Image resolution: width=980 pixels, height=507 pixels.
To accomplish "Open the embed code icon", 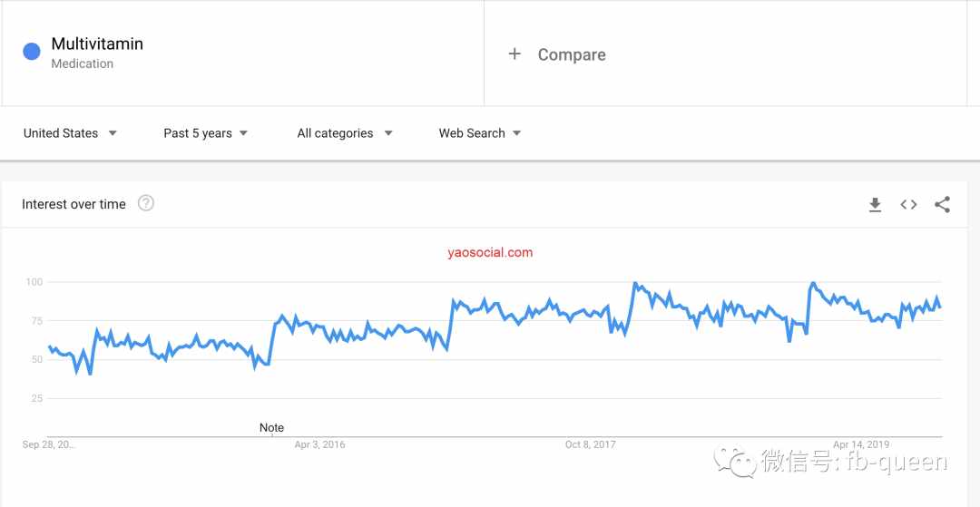I will pos(908,205).
